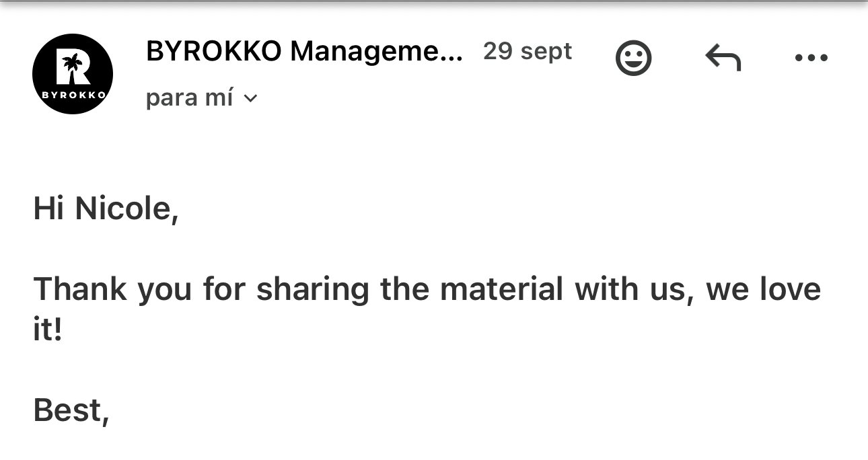Screen dimensions: 868x460
Task: Click the "Hi Nicole," greeting line
Action: pyautogui.click(x=106, y=208)
